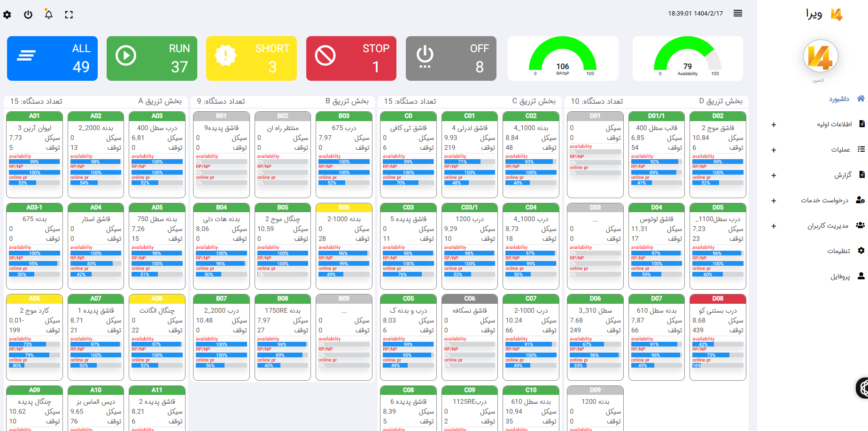Viewport: 868px width, 431px height.
Task: Open machine A11 header
Action: pyautogui.click(x=157, y=390)
